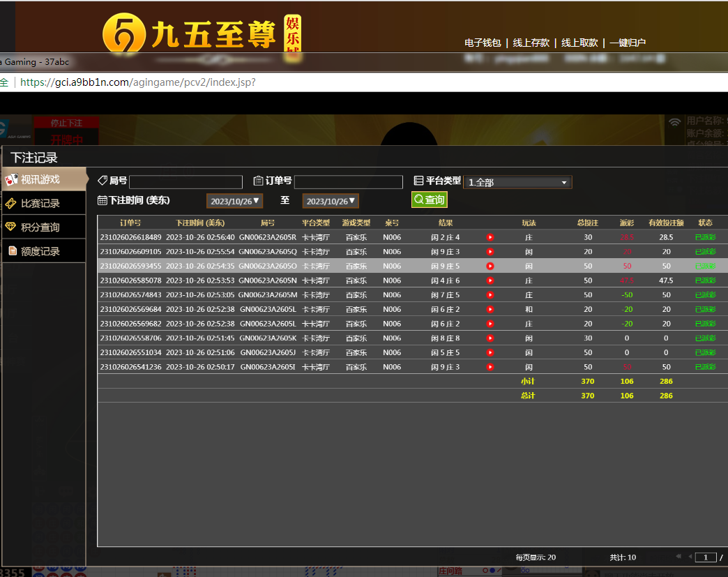Image resolution: width=728 pixels, height=577 pixels.
Task: Click the diamond icon beside 积分查询
Action: [x=10, y=227]
